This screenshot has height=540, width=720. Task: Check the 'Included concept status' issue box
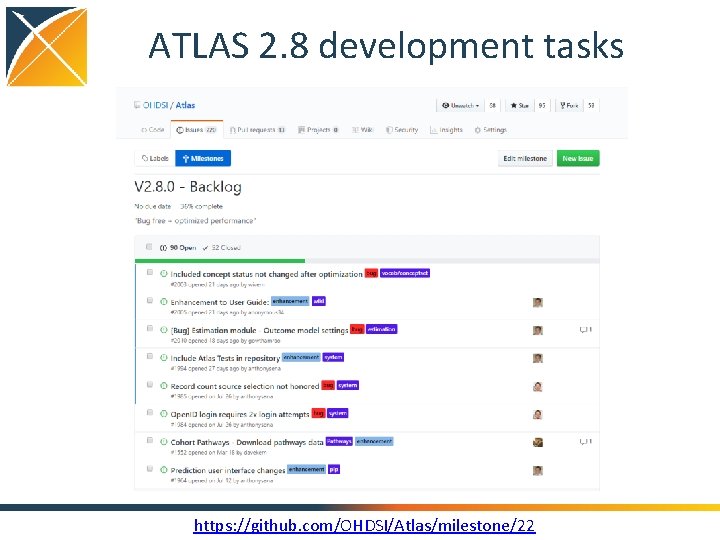coord(150,272)
